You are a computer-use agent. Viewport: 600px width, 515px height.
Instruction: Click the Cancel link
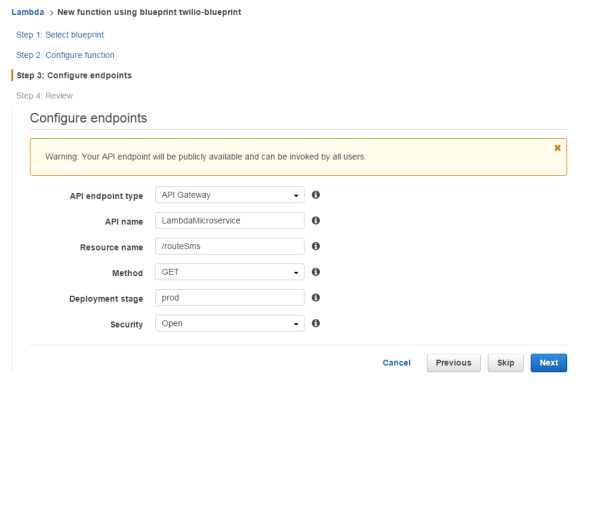(x=396, y=363)
